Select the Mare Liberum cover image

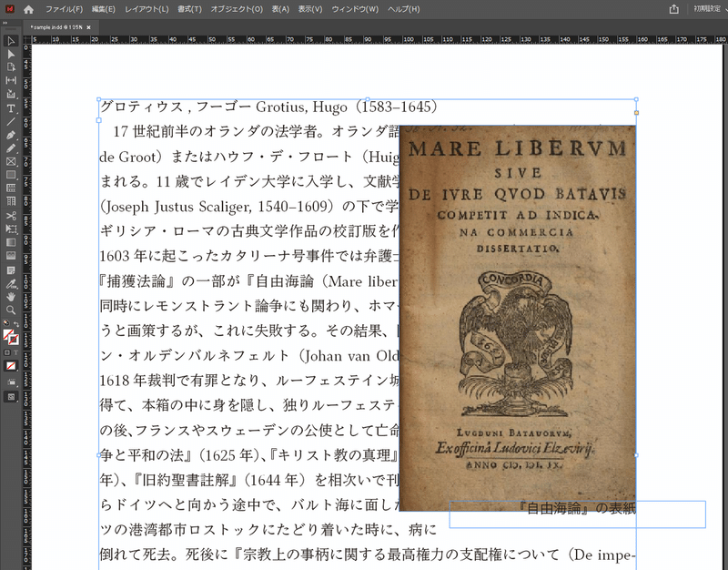[x=517, y=318]
